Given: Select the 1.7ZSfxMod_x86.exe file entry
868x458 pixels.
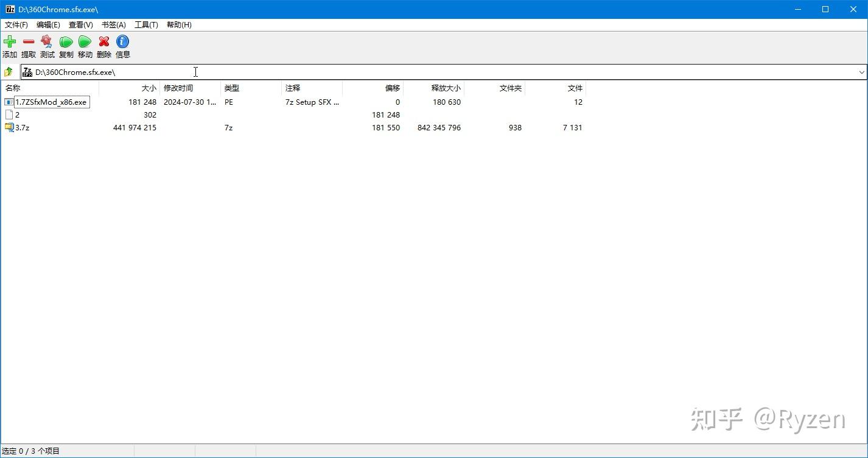Looking at the screenshot, I should pos(51,102).
